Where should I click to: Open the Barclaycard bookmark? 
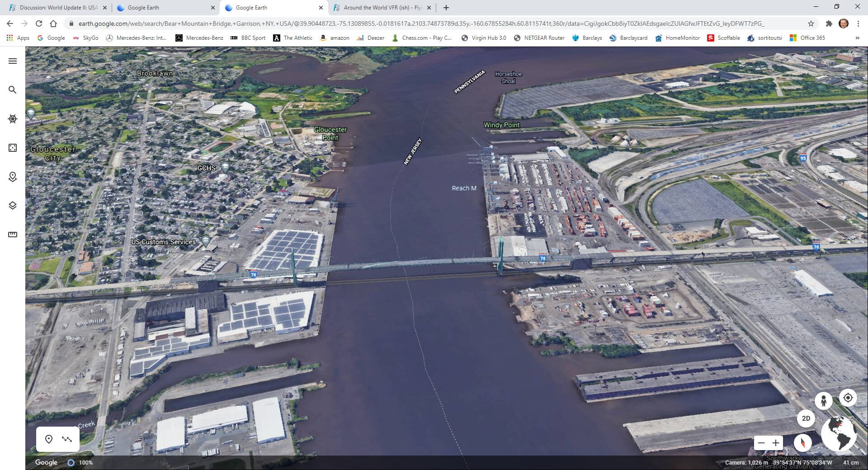pyautogui.click(x=628, y=38)
